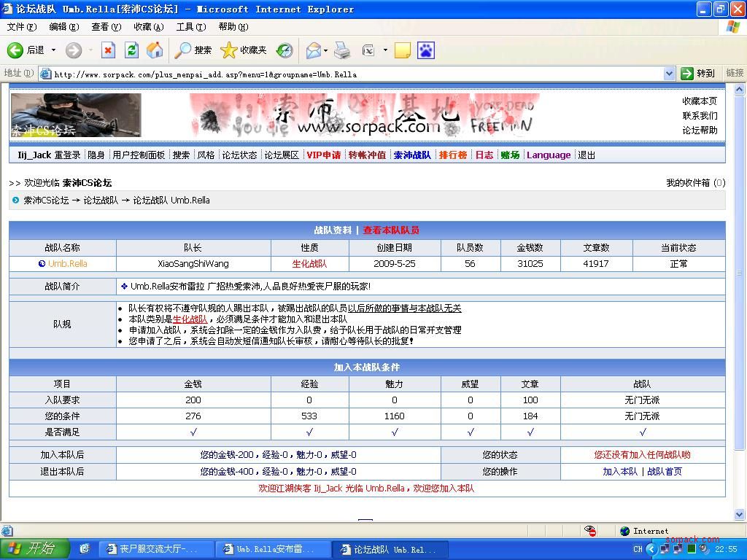
Task: Click the 转到 Go button
Action: (x=697, y=74)
